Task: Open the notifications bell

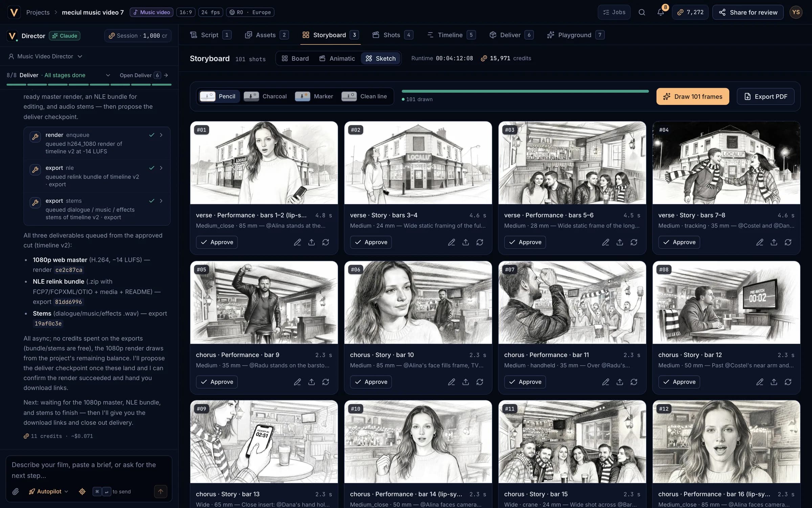Action: point(660,12)
